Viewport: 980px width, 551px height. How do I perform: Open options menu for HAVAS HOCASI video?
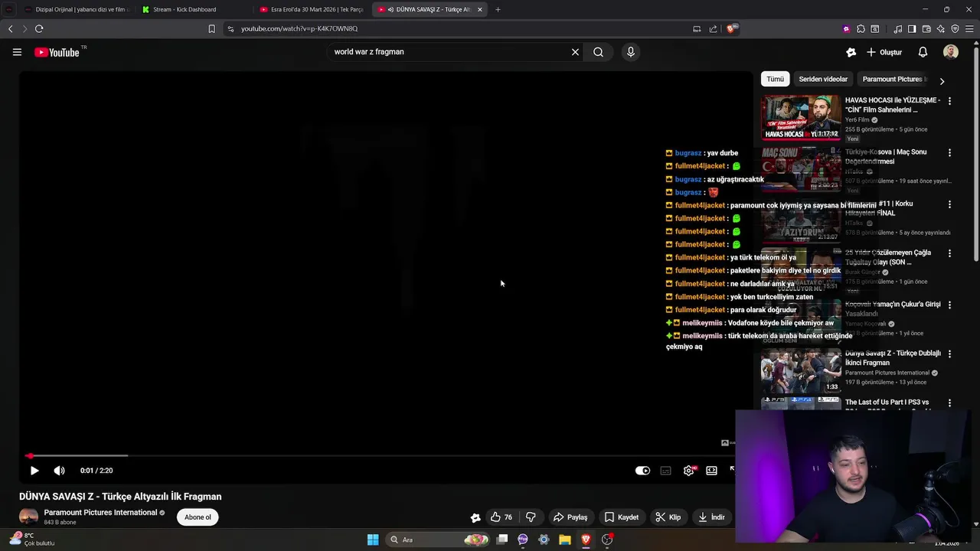click(x=949, y=101)
